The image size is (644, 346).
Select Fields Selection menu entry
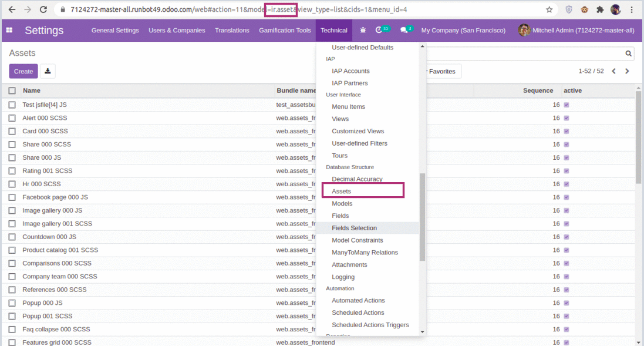point(354,228)
